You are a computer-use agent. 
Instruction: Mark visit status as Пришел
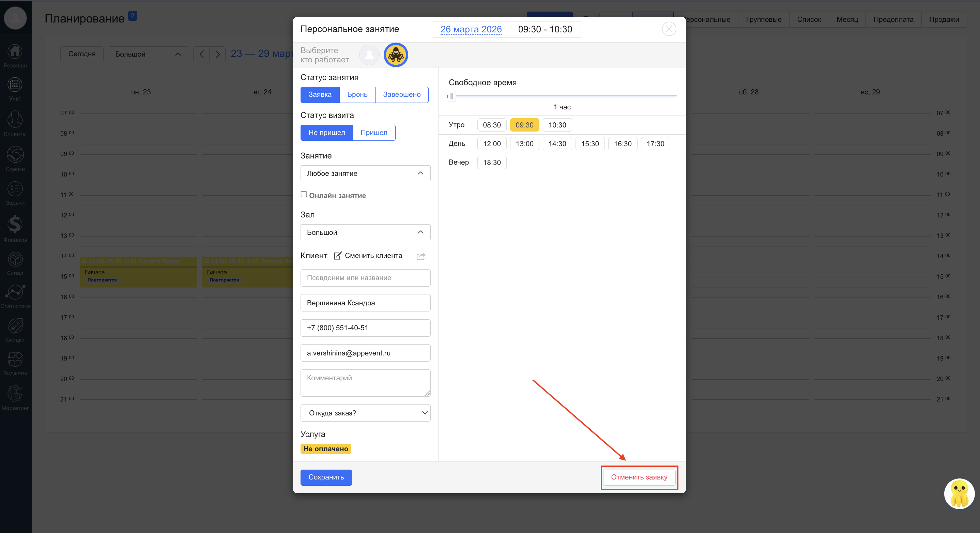click(373, 133)
